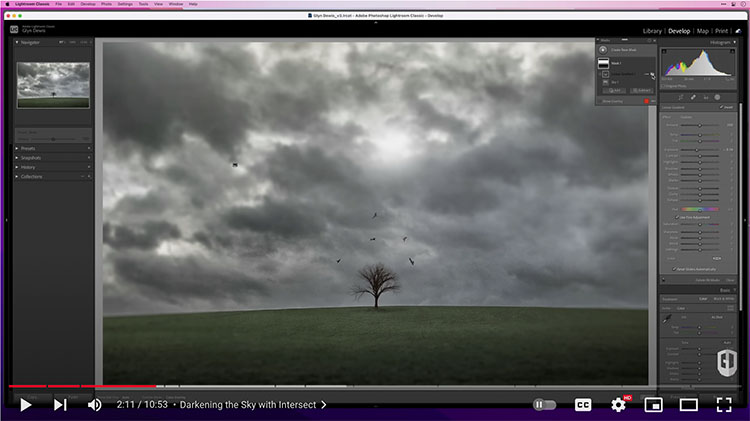The width and height of the screenshot is (750, 421).
Task: Click the Add button in Masks panel
Action: point(615,90)
